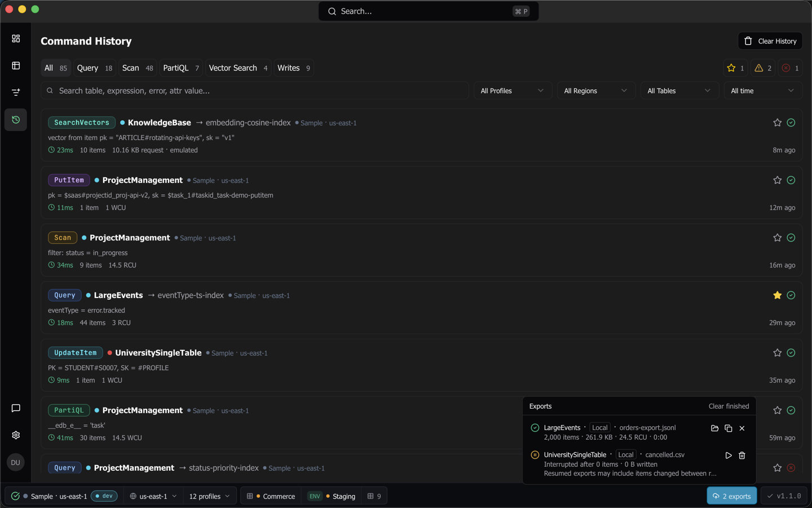
Task: Click the Commerce item in status bar
Action: click(x=271, y=496)
